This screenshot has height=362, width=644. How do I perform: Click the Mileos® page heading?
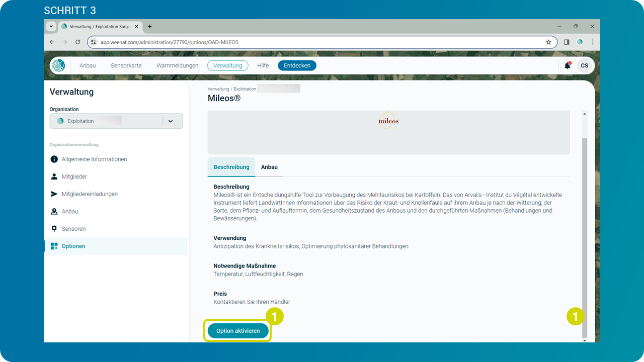(224, 99)
